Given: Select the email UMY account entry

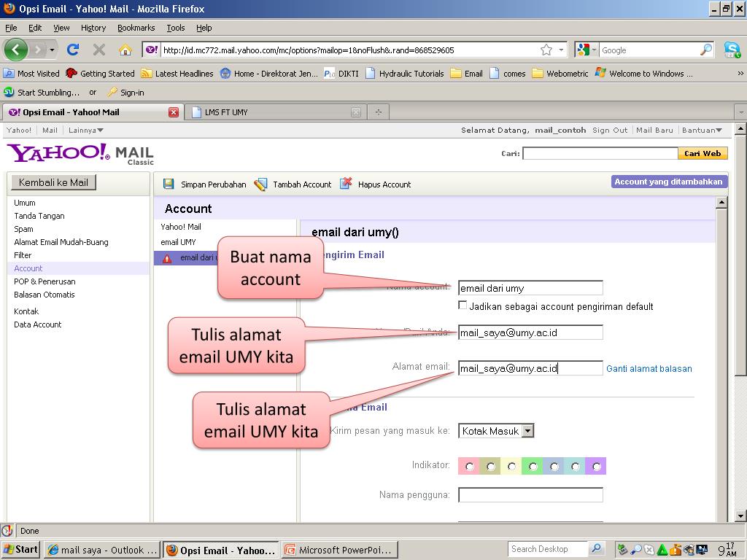Looking at the screenshot, I should (178, 242).
